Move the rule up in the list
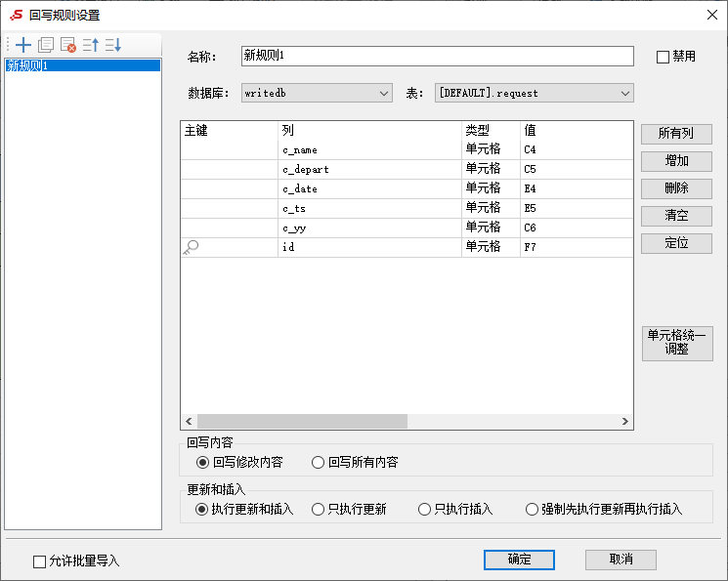Image resolution: width=728 pixels, height=581 pixels. click(91, 45)
